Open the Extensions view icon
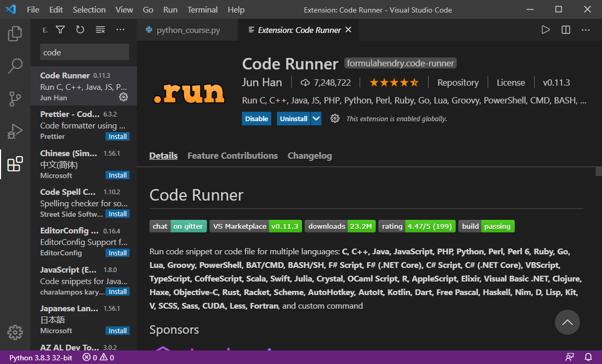602x364 pixels. (15, 164)
